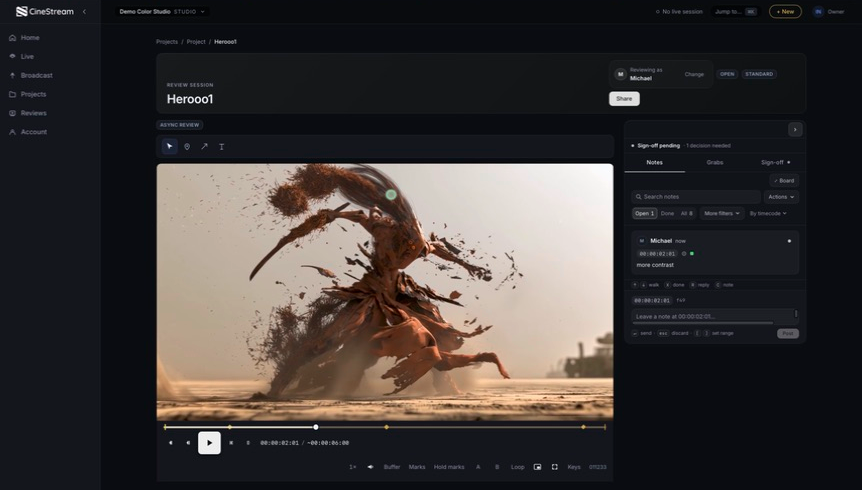
Task: Filter notes by Done
Action: coord(667,213)
